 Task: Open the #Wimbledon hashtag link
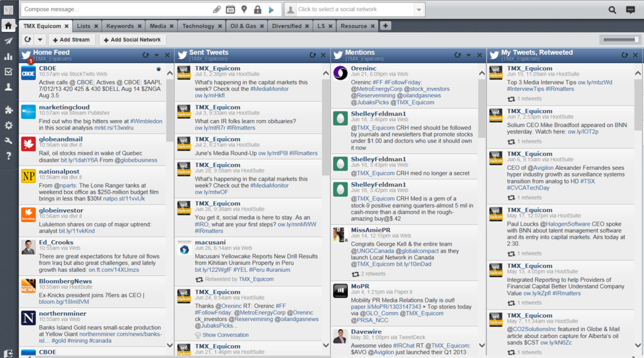click(146, 121)
